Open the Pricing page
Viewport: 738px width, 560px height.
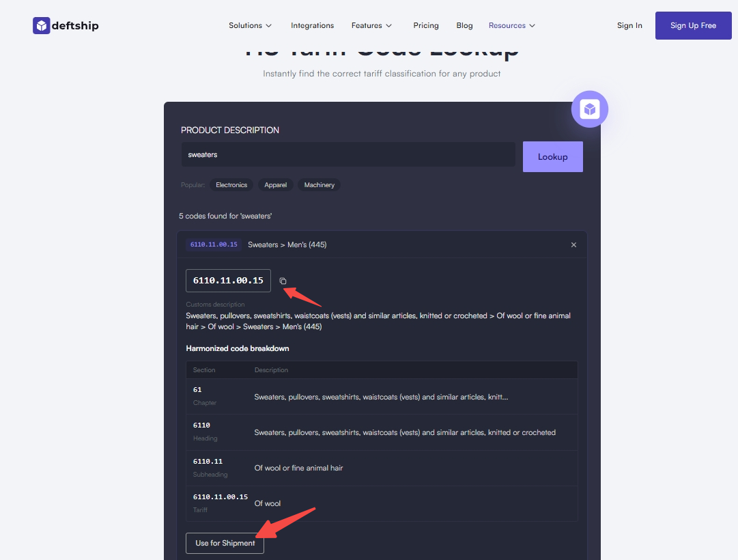426,26
